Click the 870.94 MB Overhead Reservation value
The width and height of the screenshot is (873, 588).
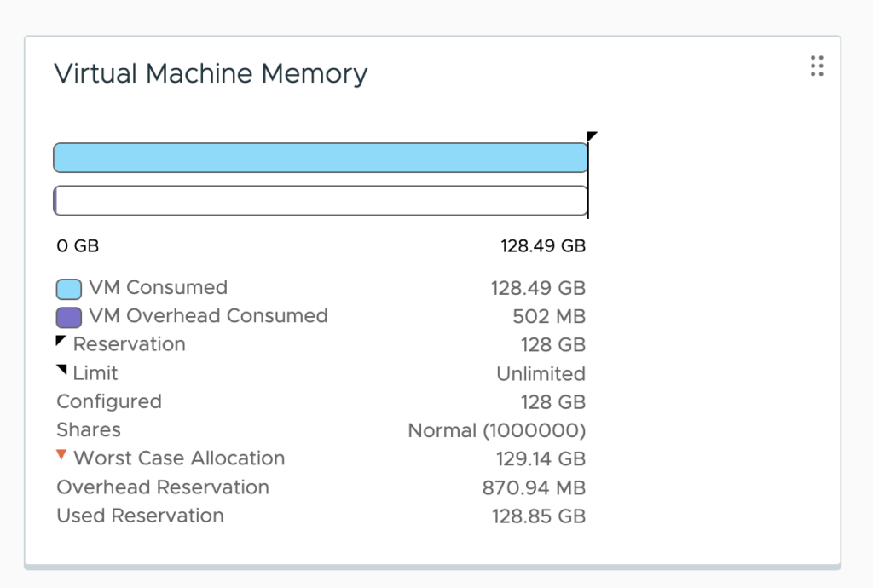[534, 487]
